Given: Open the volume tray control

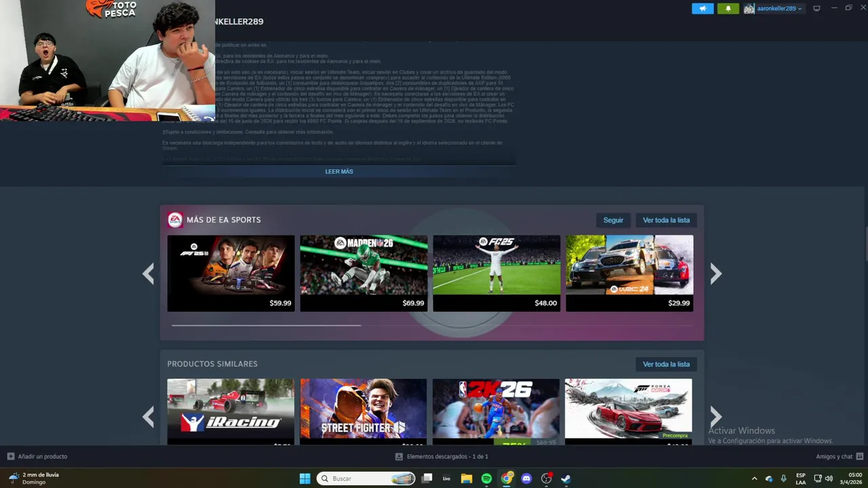Looking at the screenshot, I should pos(829,479).
